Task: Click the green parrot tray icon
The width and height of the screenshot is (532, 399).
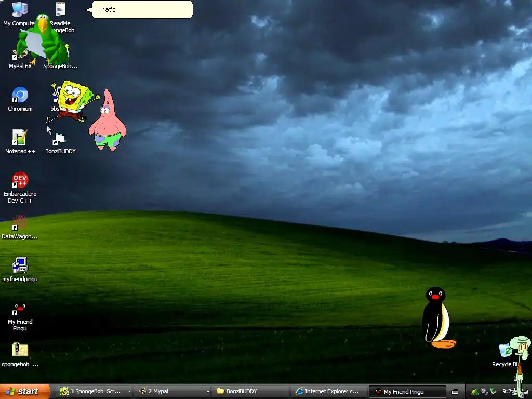Action: pos(475,392)
